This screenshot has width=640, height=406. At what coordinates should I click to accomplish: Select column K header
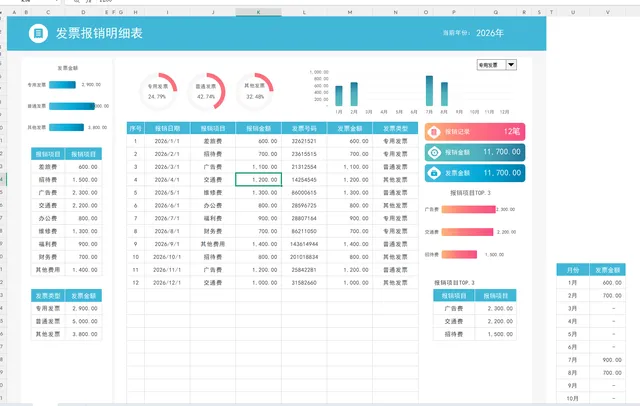click(258, 12)
